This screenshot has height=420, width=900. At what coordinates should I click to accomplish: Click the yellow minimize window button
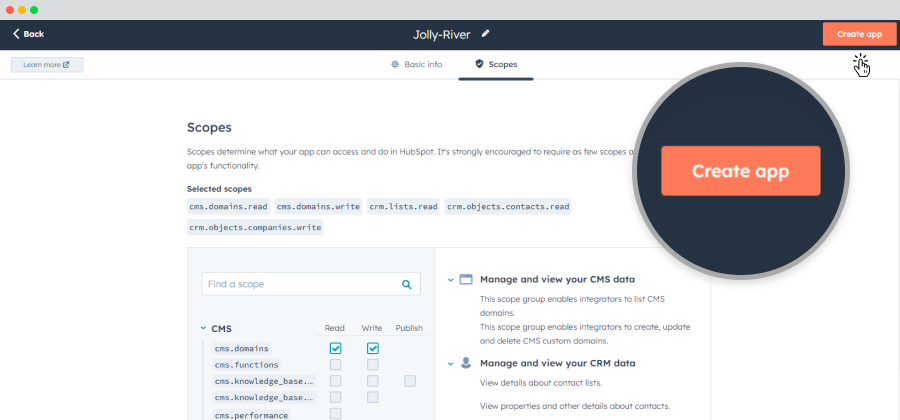22,10
